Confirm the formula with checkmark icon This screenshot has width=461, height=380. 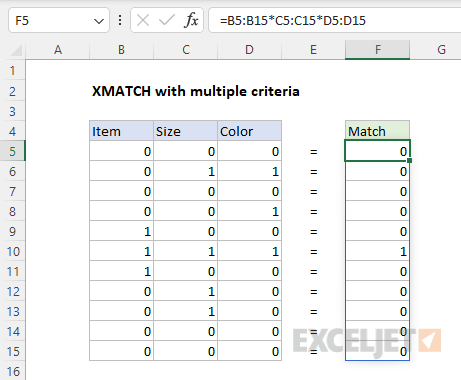click(x=167, y=21)
